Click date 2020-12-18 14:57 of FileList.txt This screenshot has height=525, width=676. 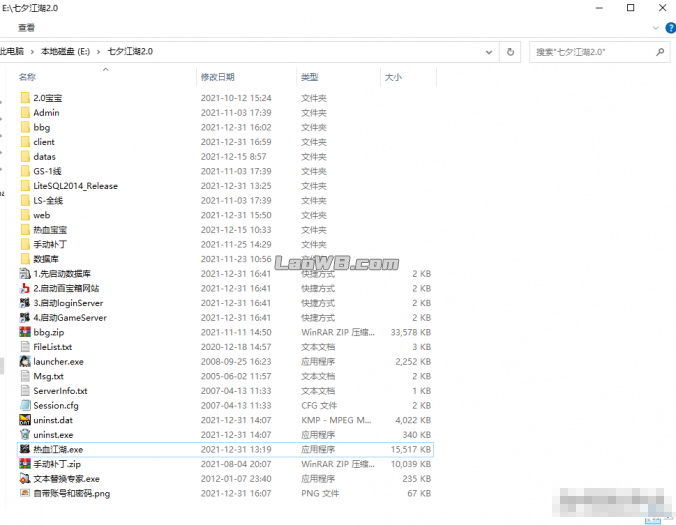pyautogui.click(x=236, y=347)
